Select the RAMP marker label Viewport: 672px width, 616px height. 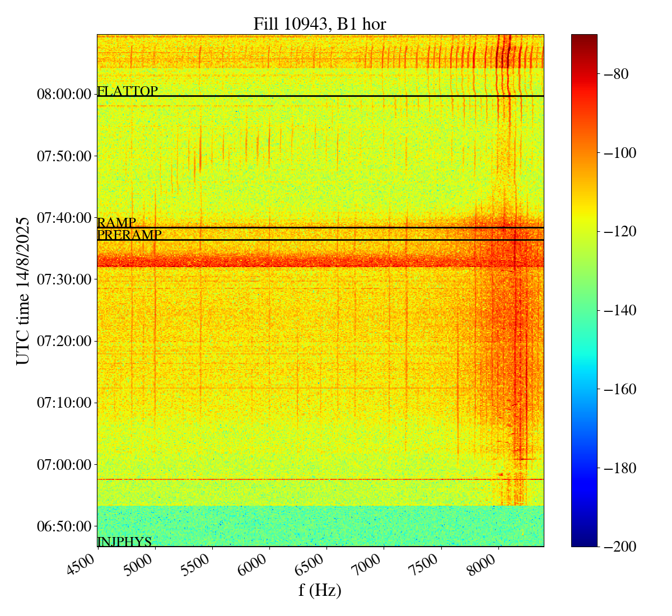tap(116, 223)
